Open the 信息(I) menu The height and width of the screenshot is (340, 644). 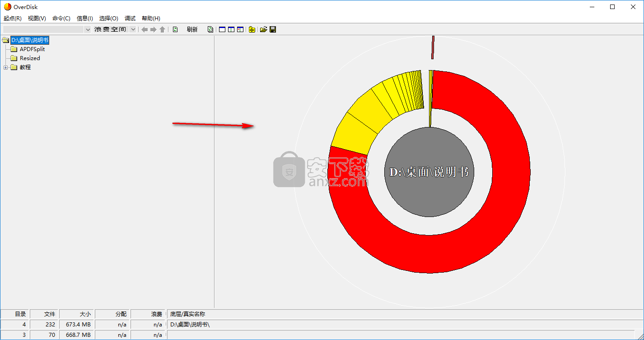[x=85, y=19]
